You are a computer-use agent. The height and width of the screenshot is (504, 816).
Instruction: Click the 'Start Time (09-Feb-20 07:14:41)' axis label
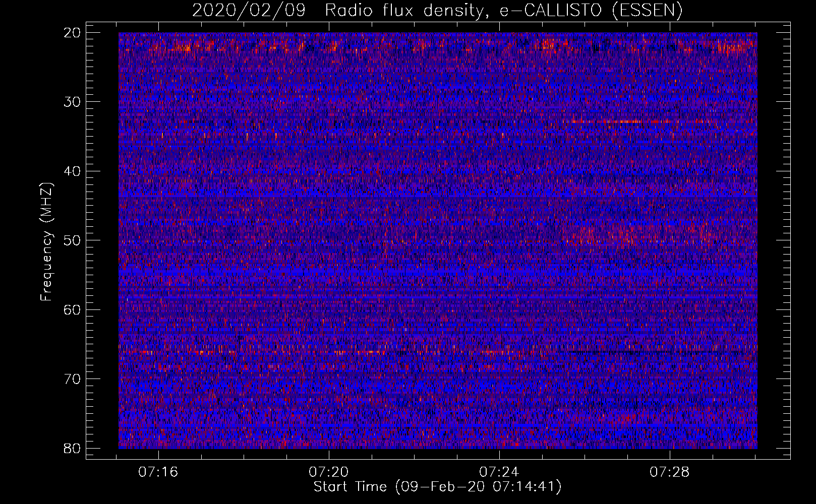437,487
